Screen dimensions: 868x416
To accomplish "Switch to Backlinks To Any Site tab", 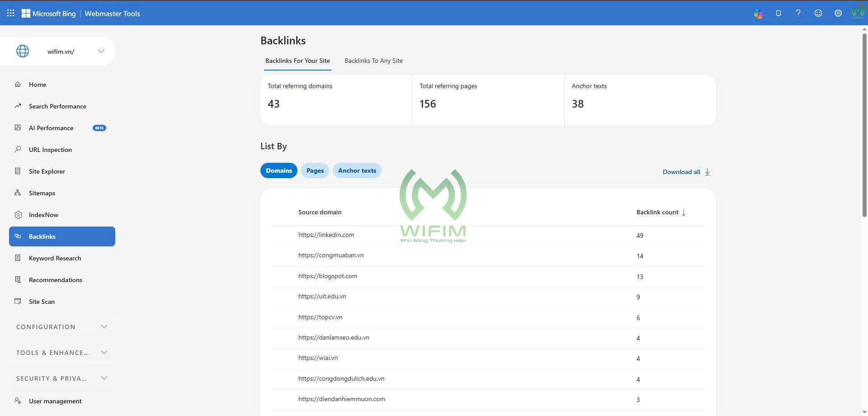I will click(373, 61).
